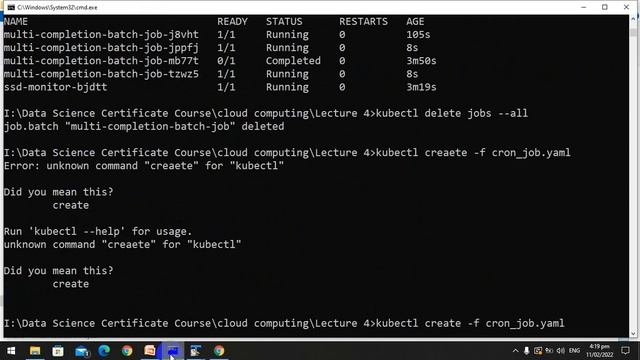
Task: Click the READY value 0/1
Action: pos(226,61)
